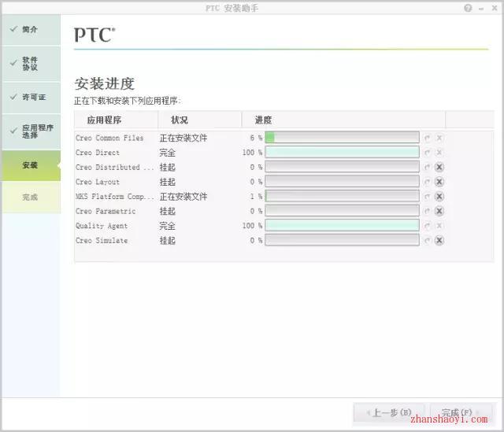Sort by 应用程序 column header
Image resolution: width=504 pixels, height=432 pixels.
116,120
